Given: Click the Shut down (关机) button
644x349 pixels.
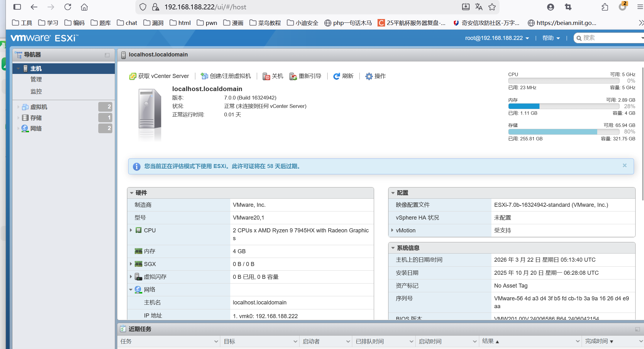Looking at the screenshot, I should 273,76.
